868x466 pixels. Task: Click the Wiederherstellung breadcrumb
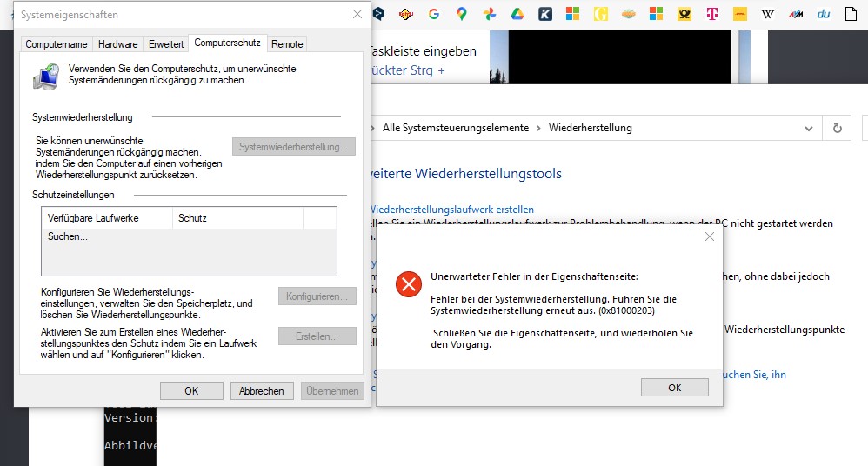(590, 129)
